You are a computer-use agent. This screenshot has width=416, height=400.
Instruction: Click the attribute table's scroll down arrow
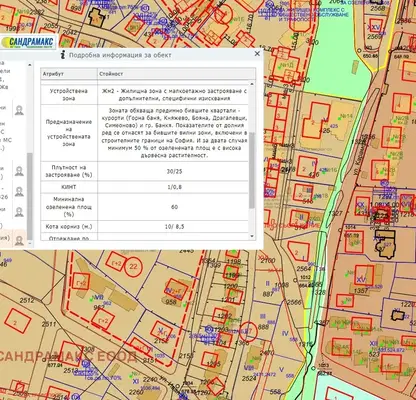pos(252,236)
